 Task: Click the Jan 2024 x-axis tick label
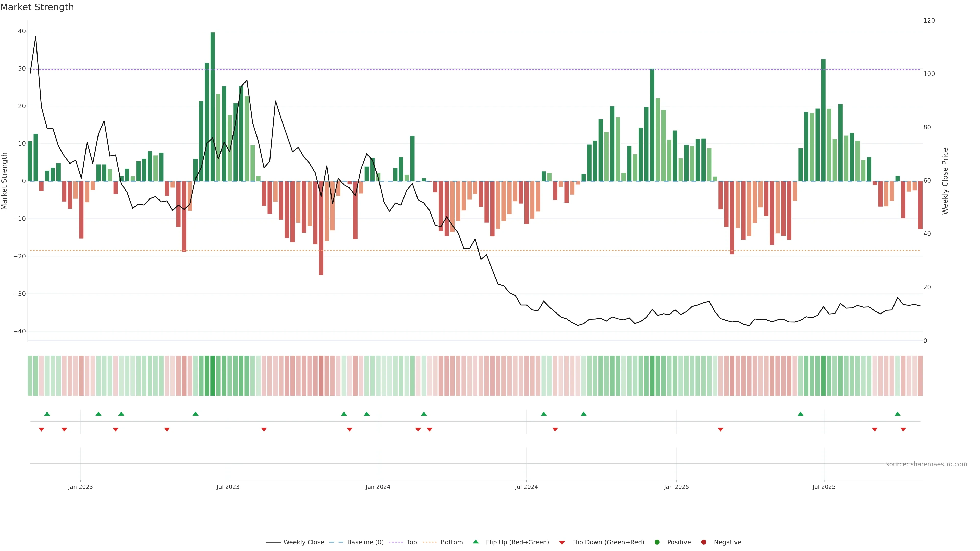point(378,487)
